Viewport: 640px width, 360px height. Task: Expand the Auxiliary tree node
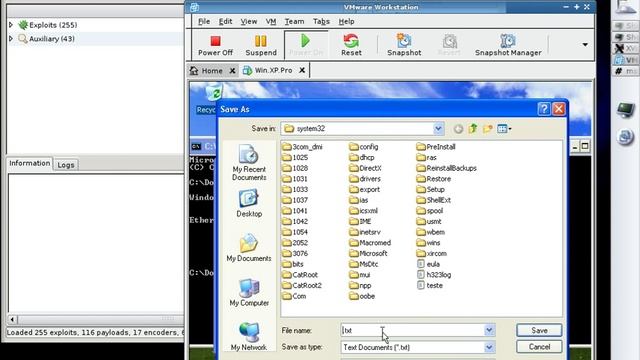coord(11,39)
